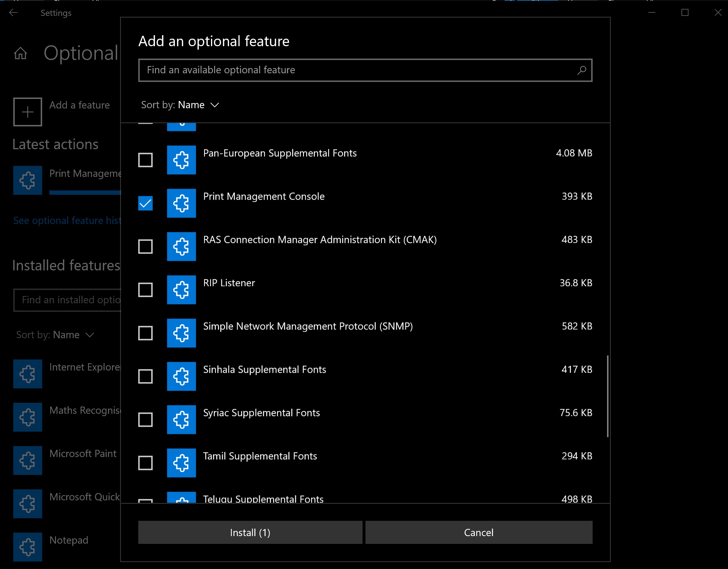This screenshot has width=728, height=569.
Task: Click the back arrow in Settings title bar
Action: coord(13,13)
